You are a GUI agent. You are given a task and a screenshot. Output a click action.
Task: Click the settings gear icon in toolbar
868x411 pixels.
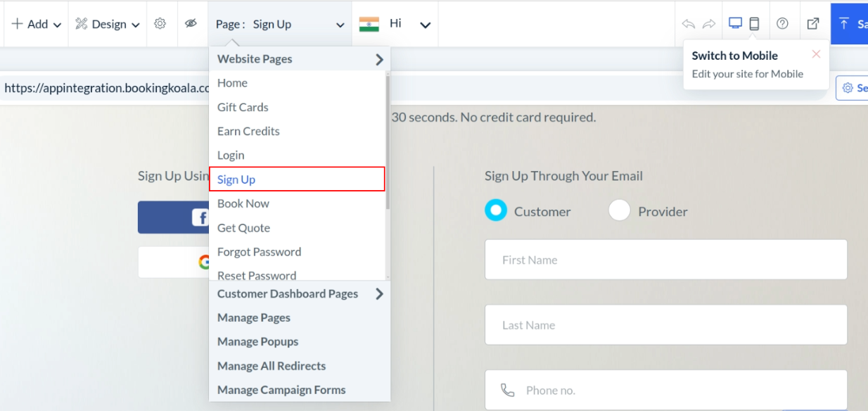point(160,24)
